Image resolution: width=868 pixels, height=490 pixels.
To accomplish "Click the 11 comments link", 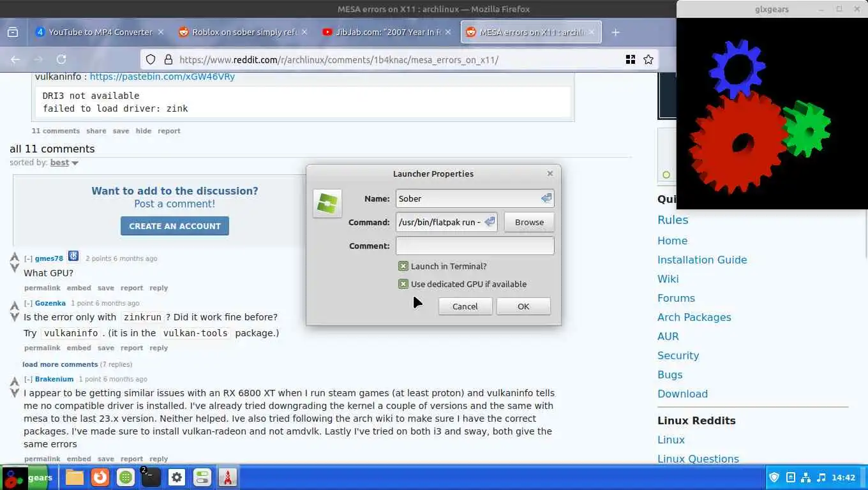I will (56, 131).
